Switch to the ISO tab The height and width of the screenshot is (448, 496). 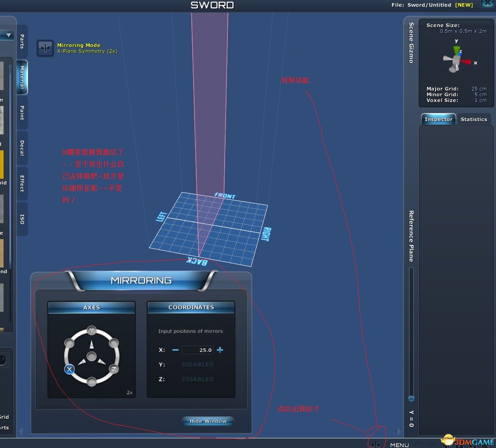pos(22,219)
